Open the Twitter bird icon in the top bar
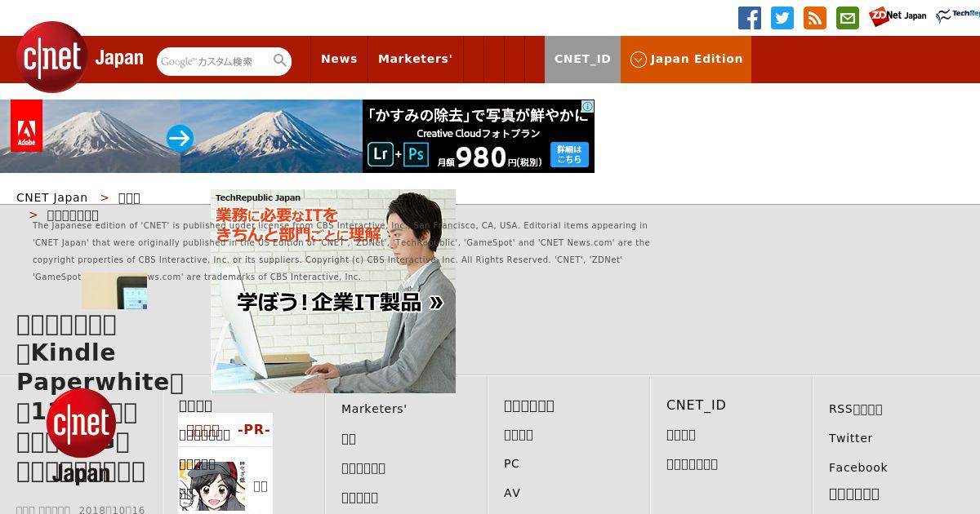The width and height of the screenshot is (980, 514). [782, 18]
